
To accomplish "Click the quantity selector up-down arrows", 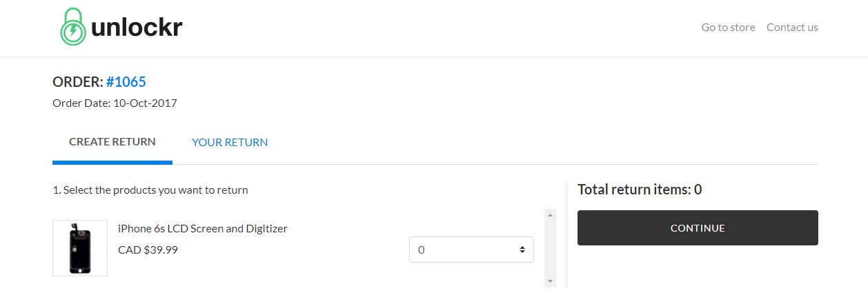I will point(522,250).
